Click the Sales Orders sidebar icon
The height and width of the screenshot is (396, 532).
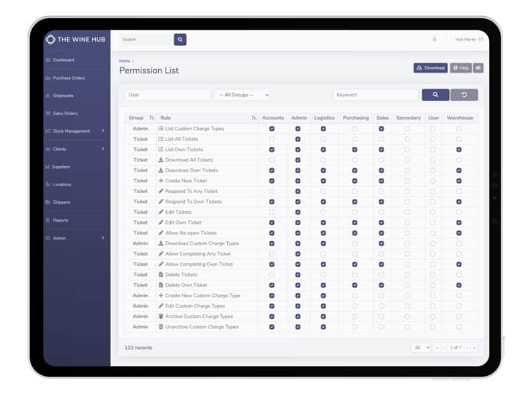[x=48, y=113]
